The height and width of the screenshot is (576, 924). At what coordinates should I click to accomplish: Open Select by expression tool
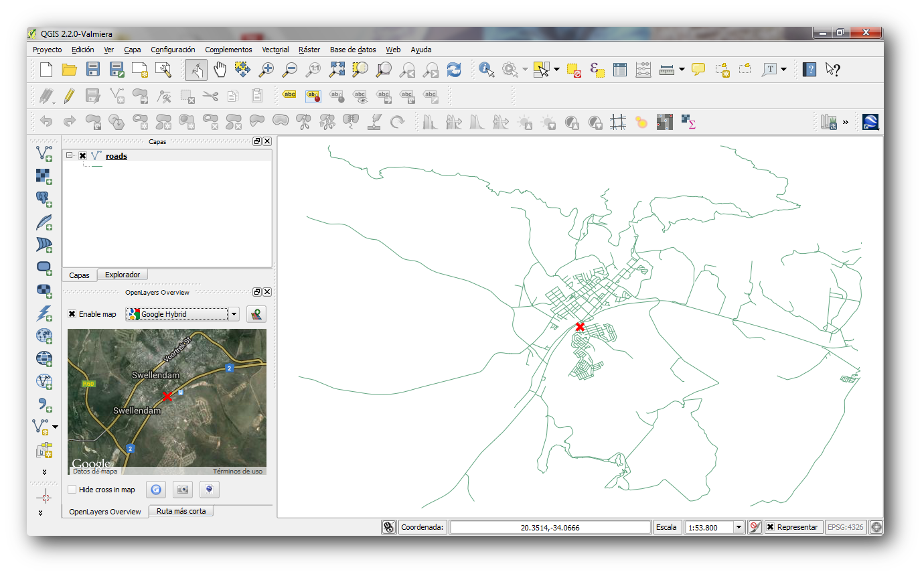pyautogui.click(x=597, y=69)
